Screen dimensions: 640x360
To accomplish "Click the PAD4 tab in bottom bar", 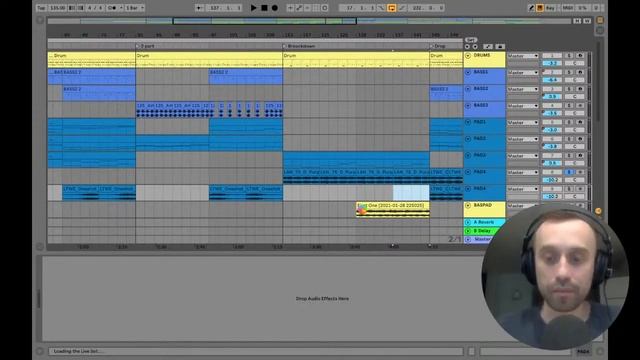I will click(583, 351).
